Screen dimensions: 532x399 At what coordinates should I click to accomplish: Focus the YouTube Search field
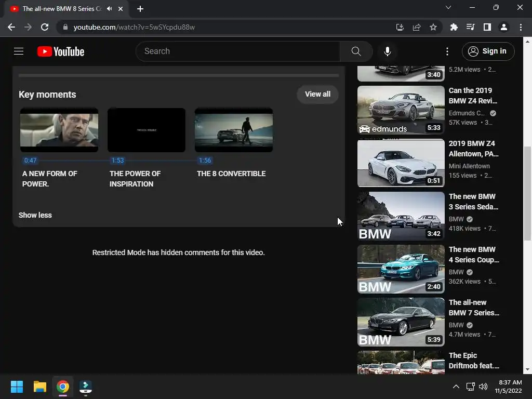pos(238,51)
